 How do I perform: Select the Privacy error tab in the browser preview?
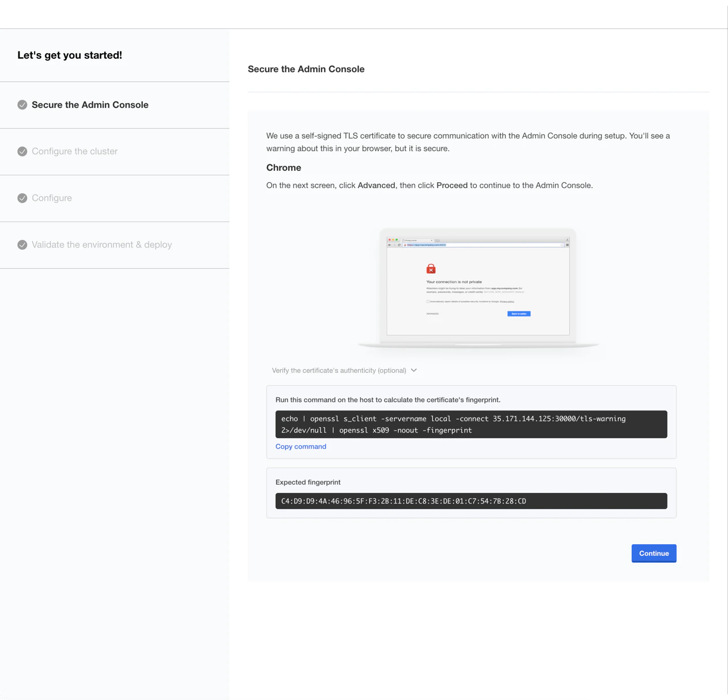(x=410, y=240)
